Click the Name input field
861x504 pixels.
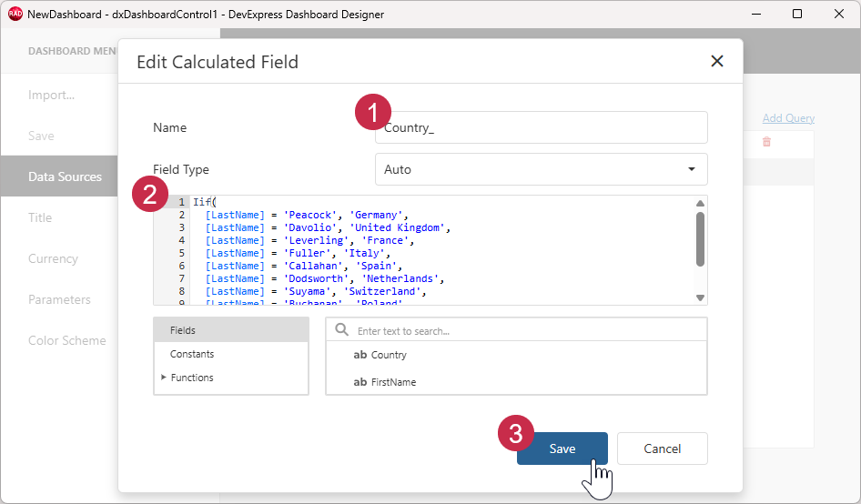click(x=541, y=128)
